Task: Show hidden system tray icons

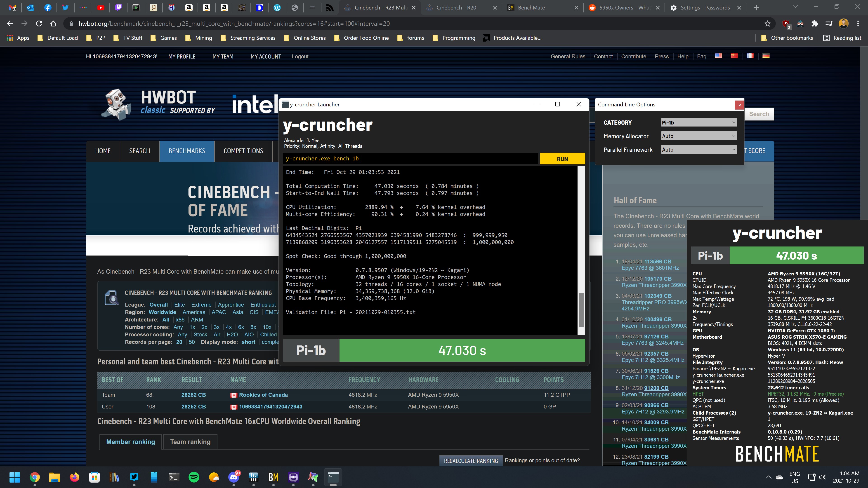Action: (768, 477)
